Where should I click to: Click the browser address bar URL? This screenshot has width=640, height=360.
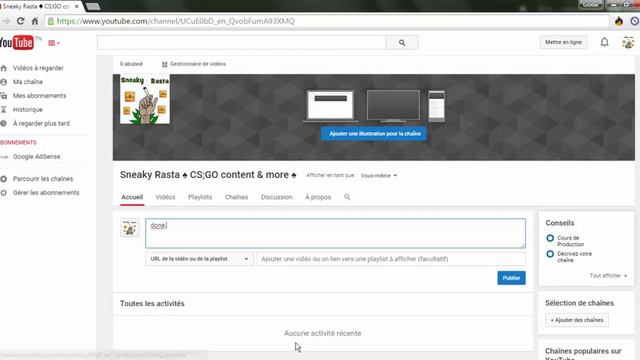176,21
